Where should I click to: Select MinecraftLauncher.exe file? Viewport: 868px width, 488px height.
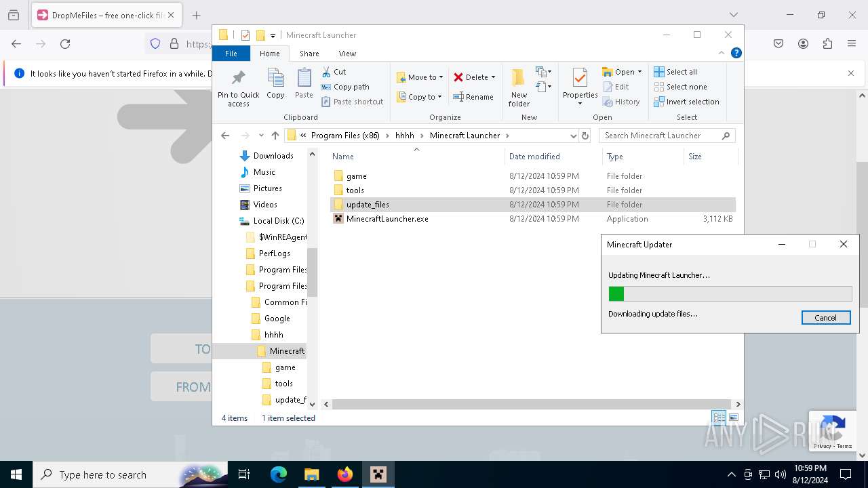(387, 219)
